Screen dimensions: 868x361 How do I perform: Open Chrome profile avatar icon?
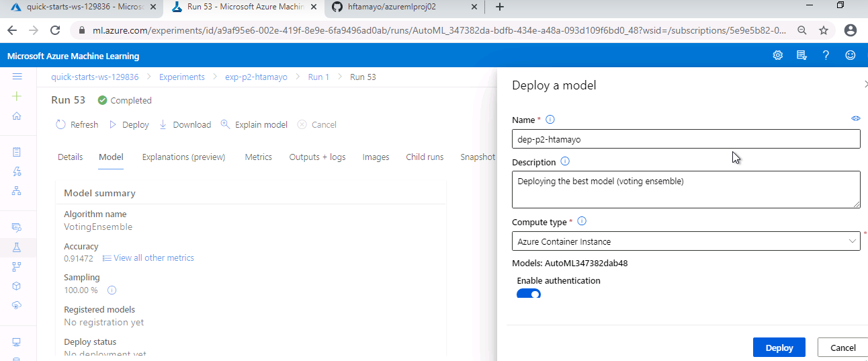851,30
